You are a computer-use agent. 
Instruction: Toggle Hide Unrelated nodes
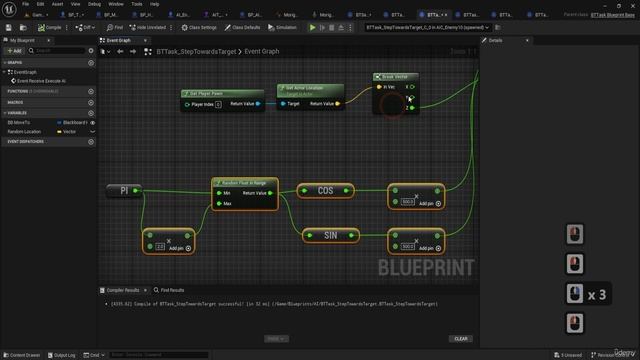click(147, 28)
